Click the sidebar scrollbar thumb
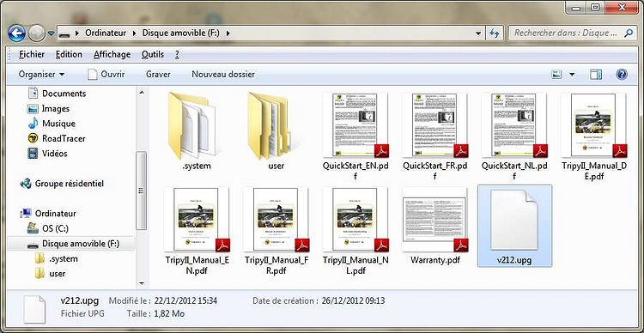 click(142, 191)
